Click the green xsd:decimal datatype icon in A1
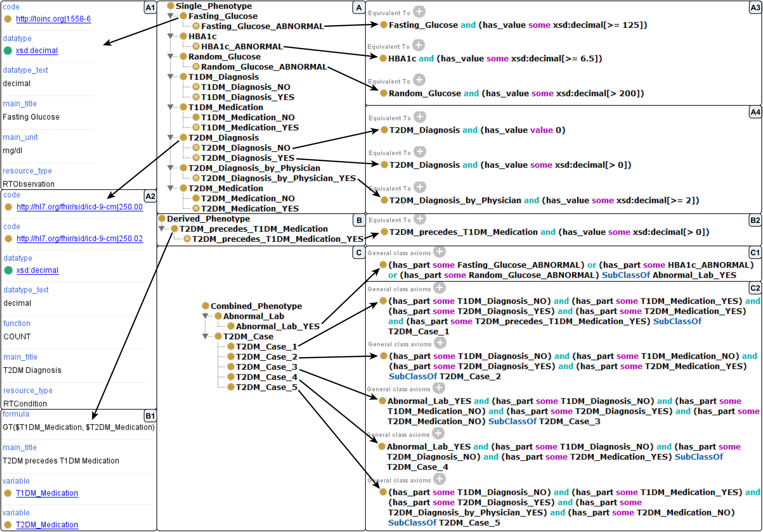This screenshot has width=763, height=532. (x=8, y=51)
